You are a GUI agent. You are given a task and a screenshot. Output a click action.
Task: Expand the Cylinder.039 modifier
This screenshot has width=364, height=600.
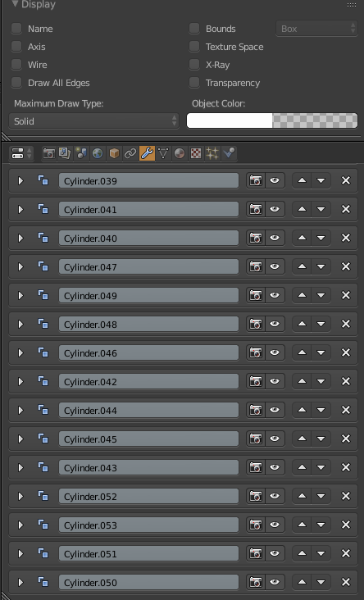[20, 180]
